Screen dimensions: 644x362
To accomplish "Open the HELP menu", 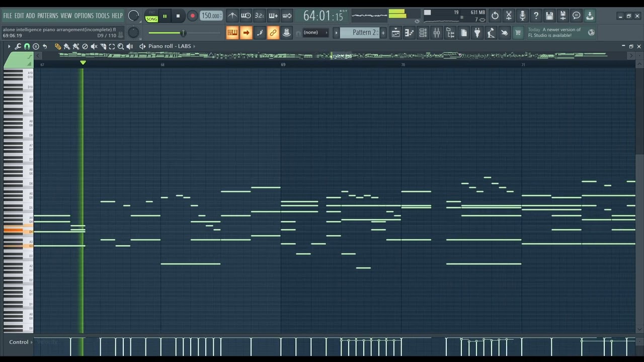I will [x=117, y=16].
